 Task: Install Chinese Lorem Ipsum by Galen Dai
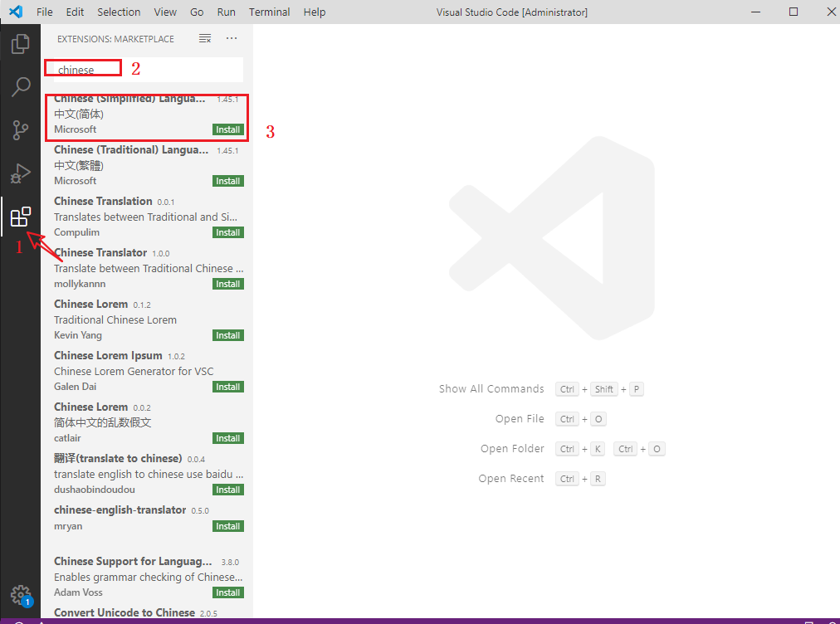pyautogui.click(x=228, y=387)
